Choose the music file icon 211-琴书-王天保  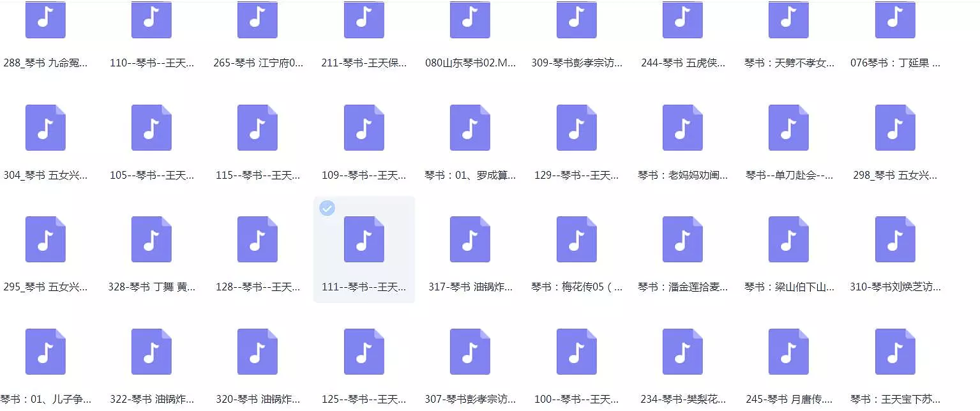[364, 19]
